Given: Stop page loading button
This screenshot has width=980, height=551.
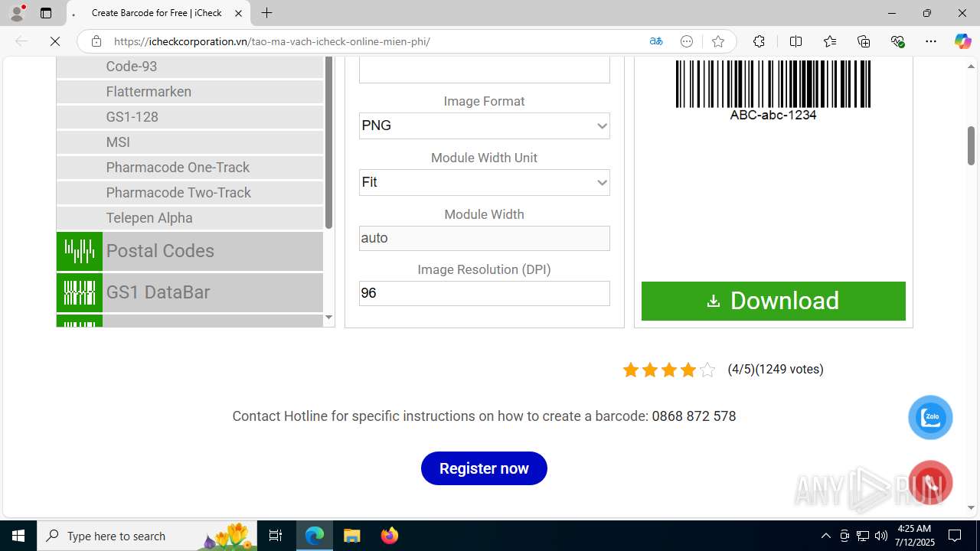Looking at the screenshot, I should point(55,41).
